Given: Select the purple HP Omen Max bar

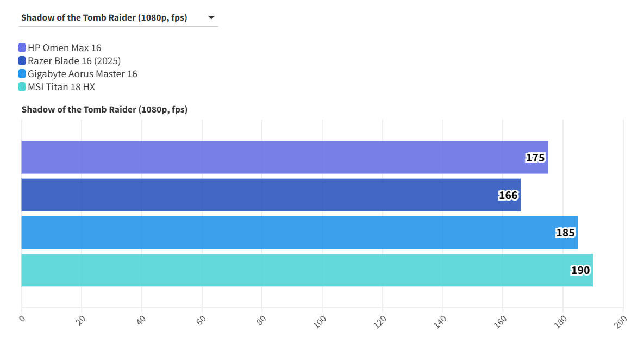Looking at the screenshot, I should (272, 158).
